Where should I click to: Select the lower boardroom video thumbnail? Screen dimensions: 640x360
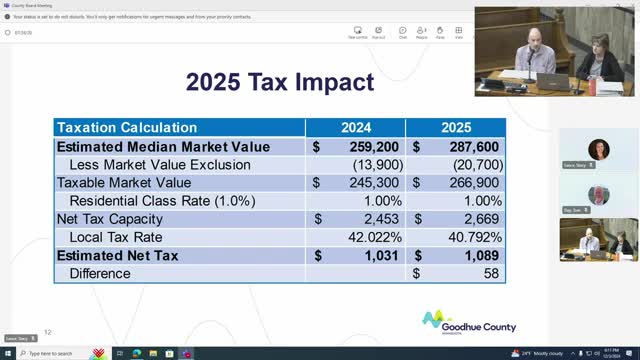tap(599, 240)
